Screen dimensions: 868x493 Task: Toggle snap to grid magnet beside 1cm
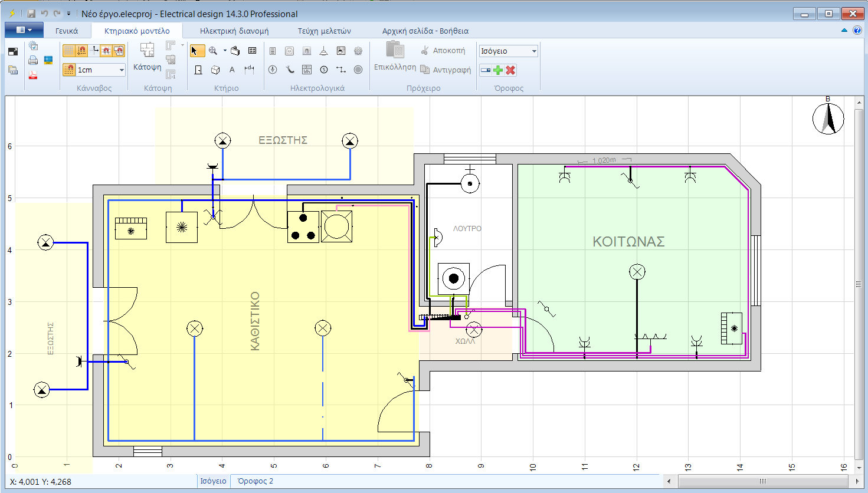[69, 70]
